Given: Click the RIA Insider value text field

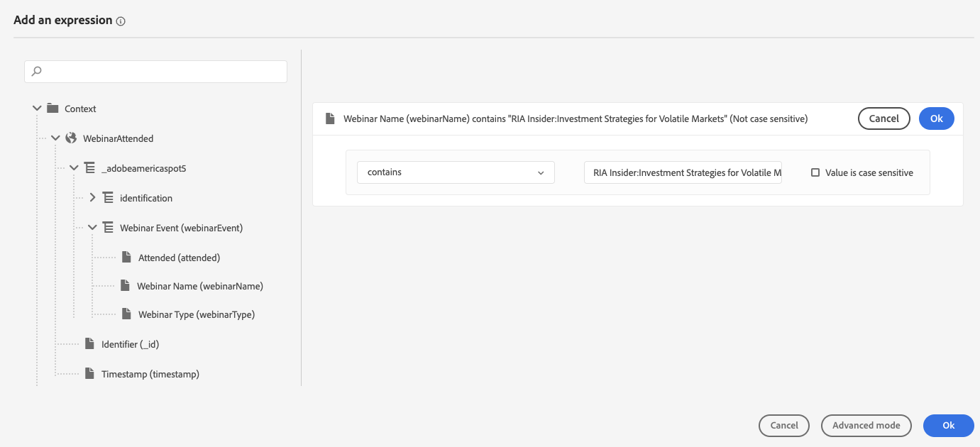Looking at the screenshot, I should [683, 172].
